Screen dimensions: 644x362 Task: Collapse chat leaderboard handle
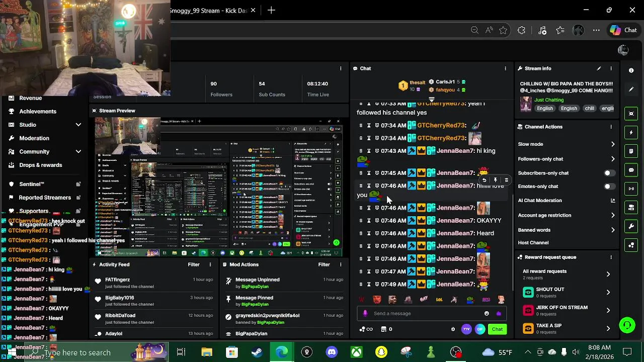[x=431, y=100]
